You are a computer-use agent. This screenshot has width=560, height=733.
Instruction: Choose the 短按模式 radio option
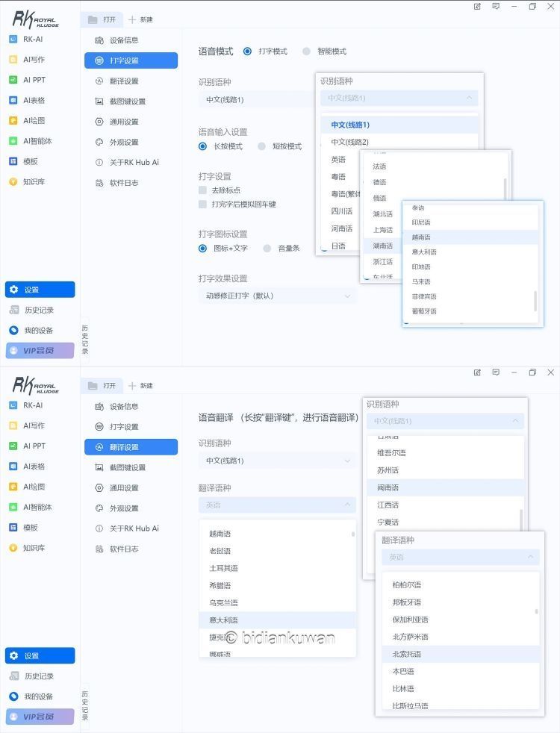click(262, 146)
